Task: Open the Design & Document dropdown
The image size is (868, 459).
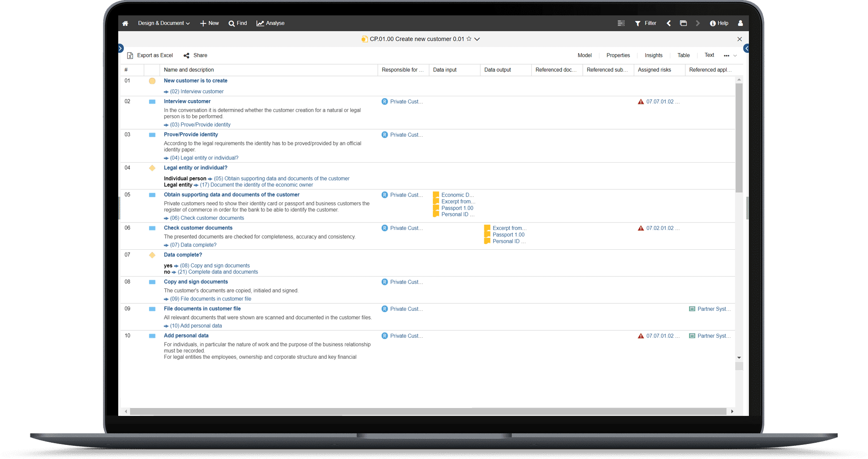Action: pyautogui.click(x=163, y=23)
